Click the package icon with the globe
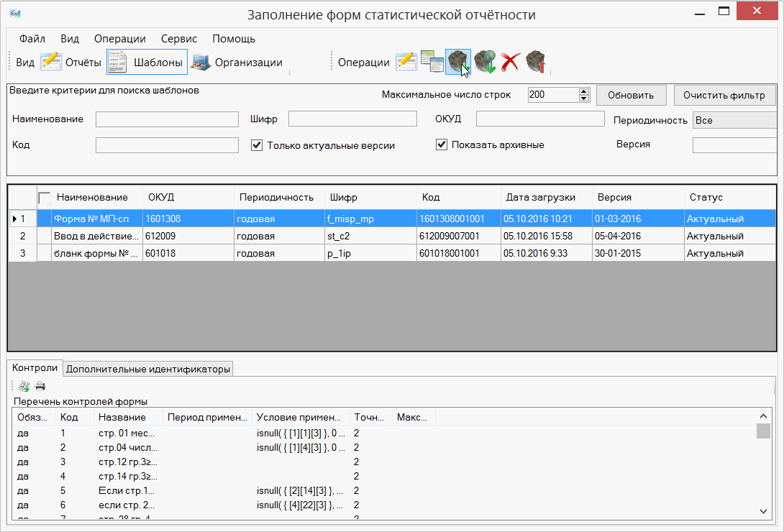Viewport: 784px width, 532px height. click(x=485, y=63)
